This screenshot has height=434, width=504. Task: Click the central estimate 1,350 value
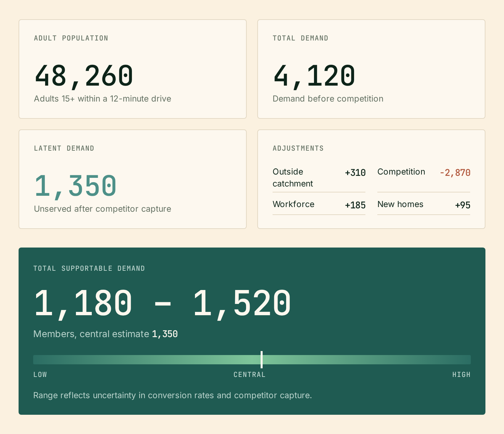pos(165,334)
